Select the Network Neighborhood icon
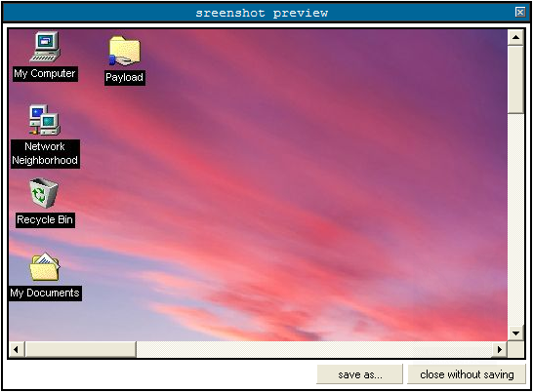 [45, 120]
